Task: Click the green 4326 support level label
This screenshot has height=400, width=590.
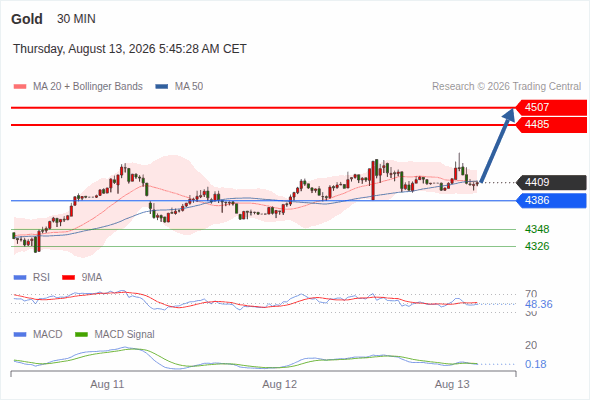Action: [x=537, y=246]
